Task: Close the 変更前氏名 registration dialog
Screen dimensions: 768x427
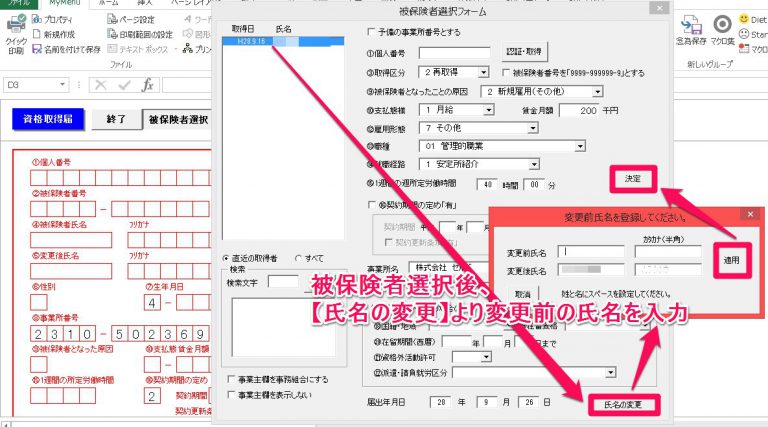Action: coord(750,214)
